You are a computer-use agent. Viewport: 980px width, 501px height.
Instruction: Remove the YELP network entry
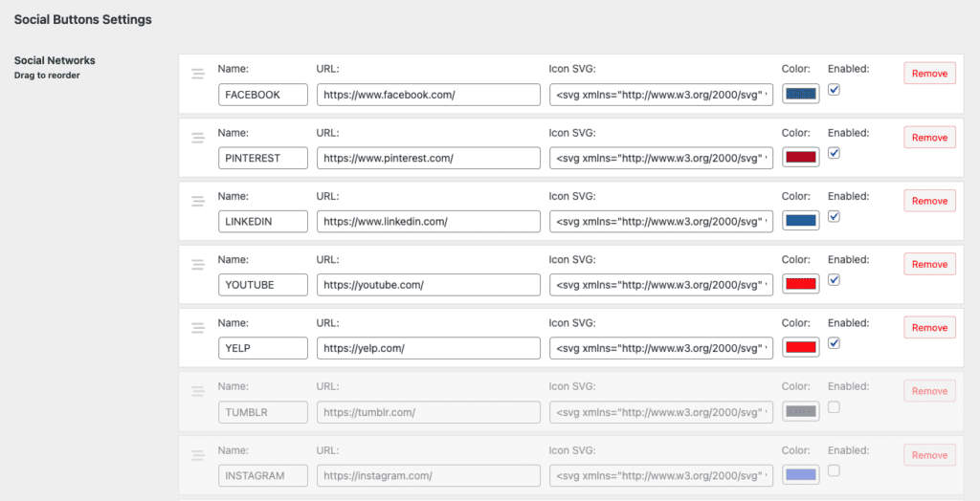point(929,328)
